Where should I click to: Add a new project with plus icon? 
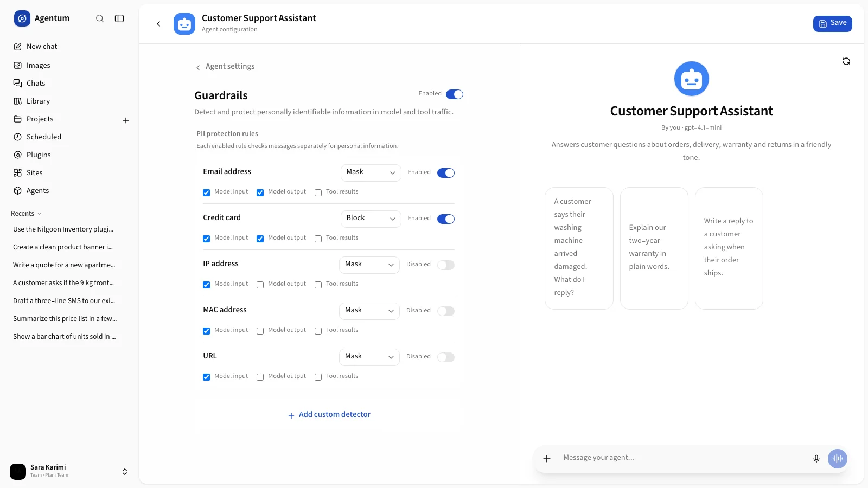(x=126, y=120)
